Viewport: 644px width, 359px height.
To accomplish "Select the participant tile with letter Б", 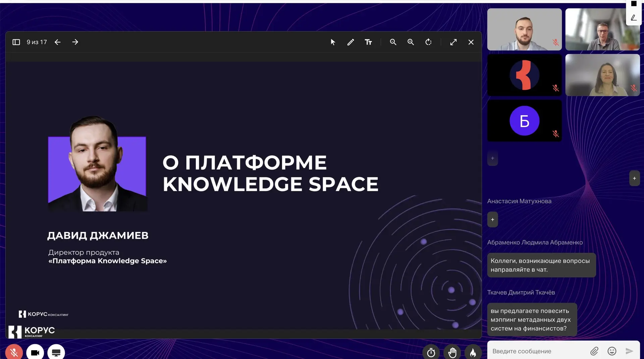I will point(524,121).
